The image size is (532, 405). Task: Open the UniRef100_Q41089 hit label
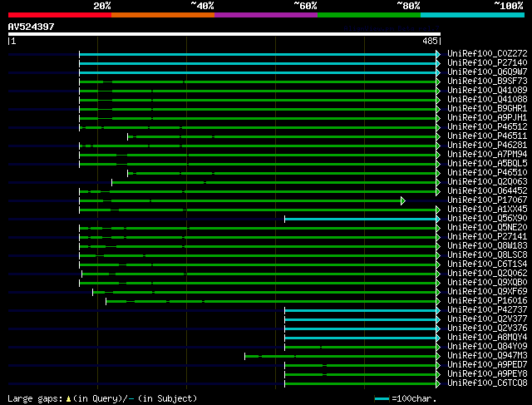[x=487, y=90]
